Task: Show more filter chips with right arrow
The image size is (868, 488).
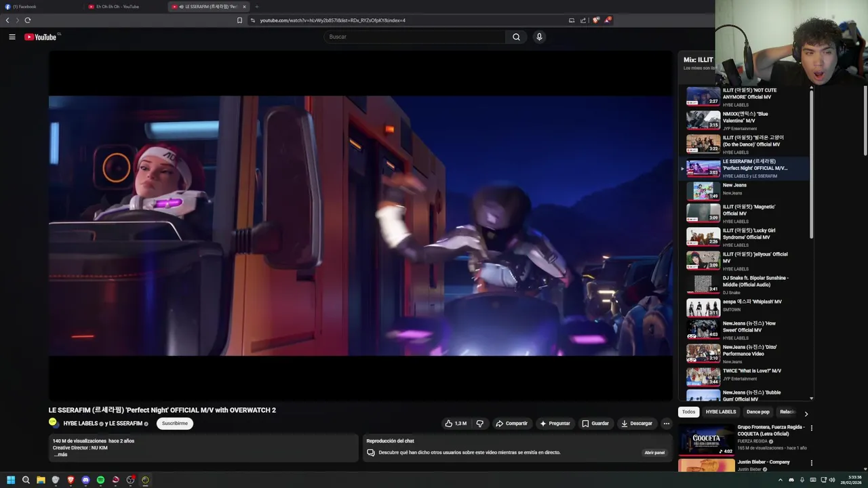Action: tap(806, 413)
